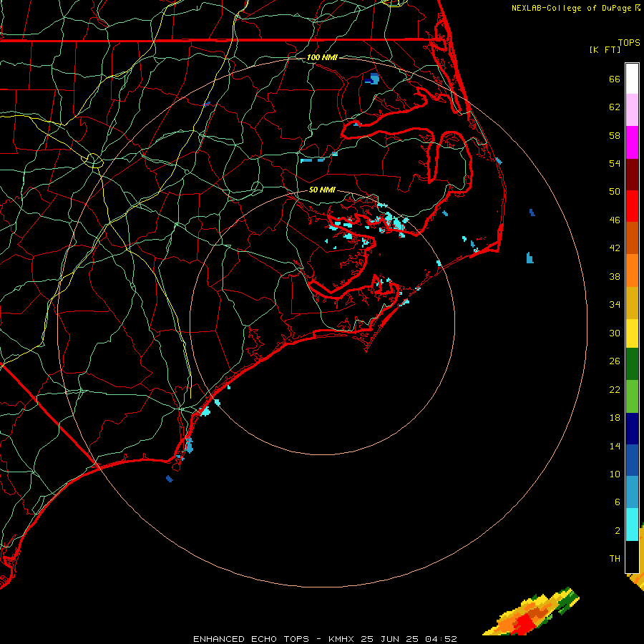The width and height of the screenshot is (644, 644).
Task: Select legend value "54"
Action: (615, 163)
